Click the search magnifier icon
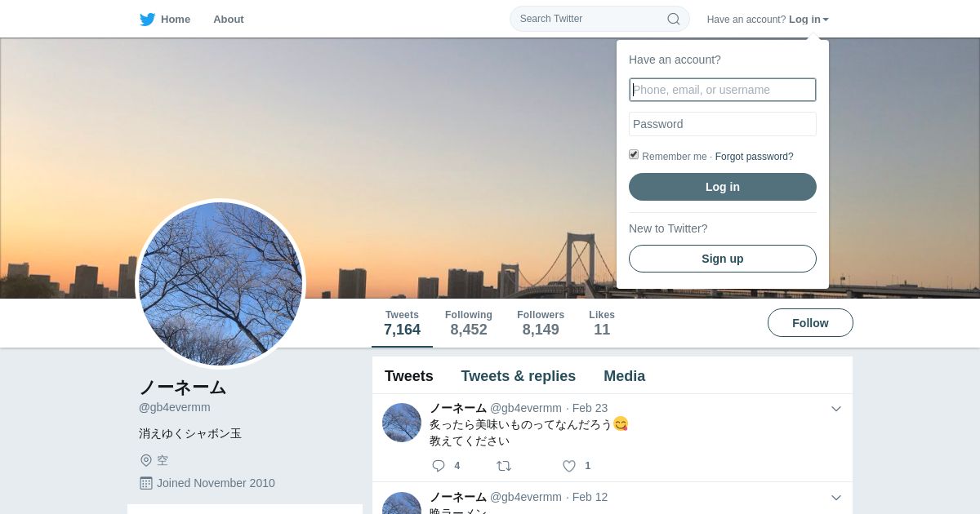Screen dimensions: 980x514 pyautogui.click(x=674, y=19)
